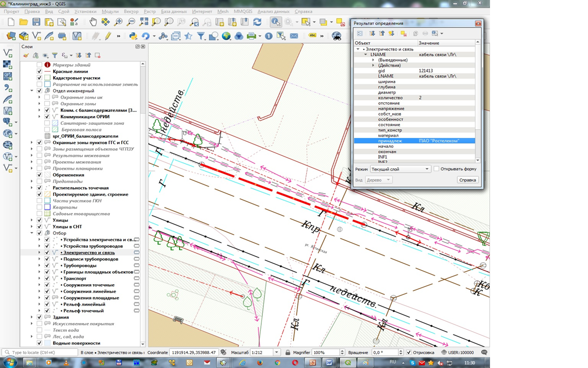Uncheck the Красные линии layer
The image size is (588, 368).
pos(40,72)
